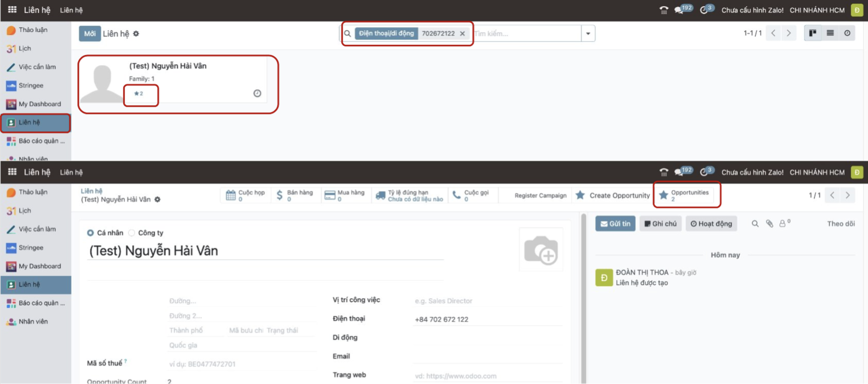
Task: Click the star 2 opportunities badge on the card
Action: 139,93
